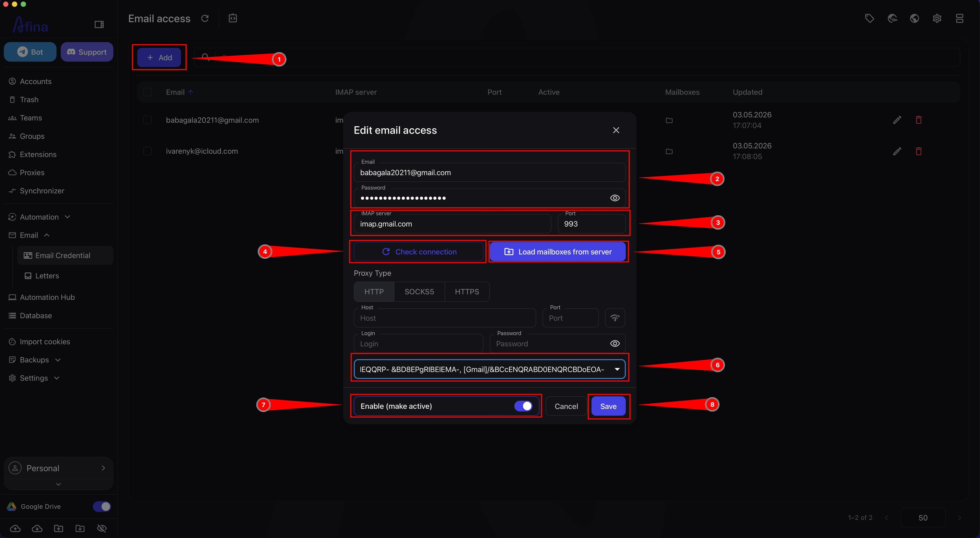Check the box for ivarenyk@icloud.com

(x=147, y=151)
